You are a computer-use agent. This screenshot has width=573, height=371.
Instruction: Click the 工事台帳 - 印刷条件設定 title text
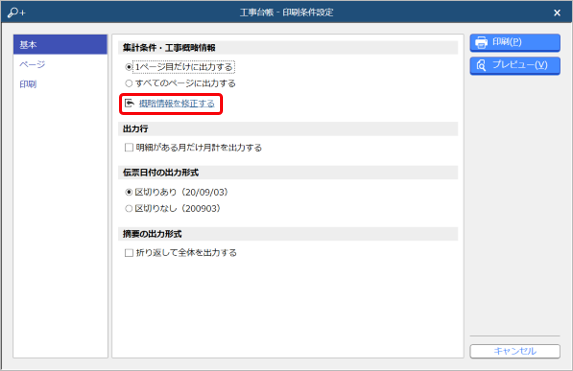tap(286, 13)
